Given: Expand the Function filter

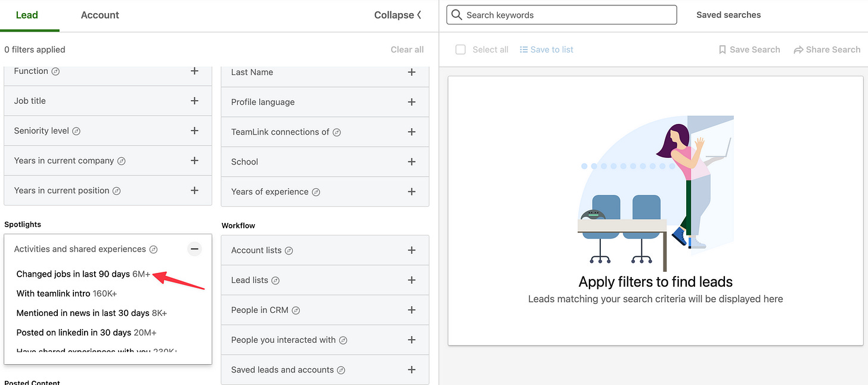Looking at the screenshot, I should coord(194,71).
